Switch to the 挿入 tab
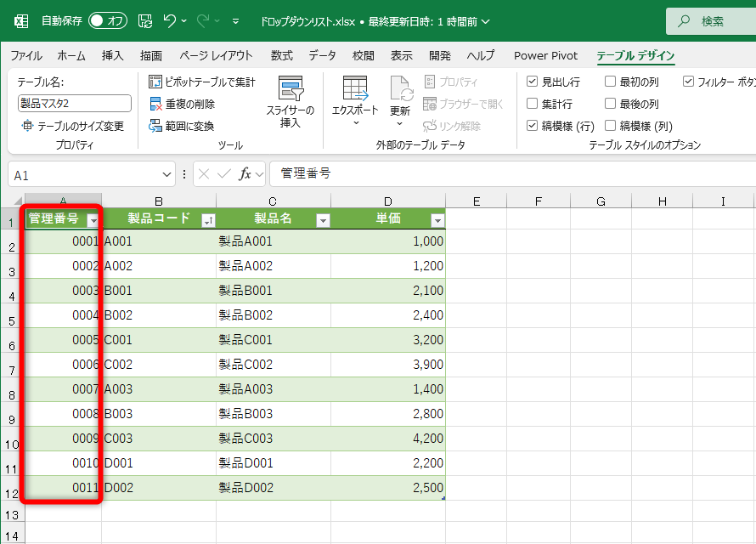 (112, 55)
